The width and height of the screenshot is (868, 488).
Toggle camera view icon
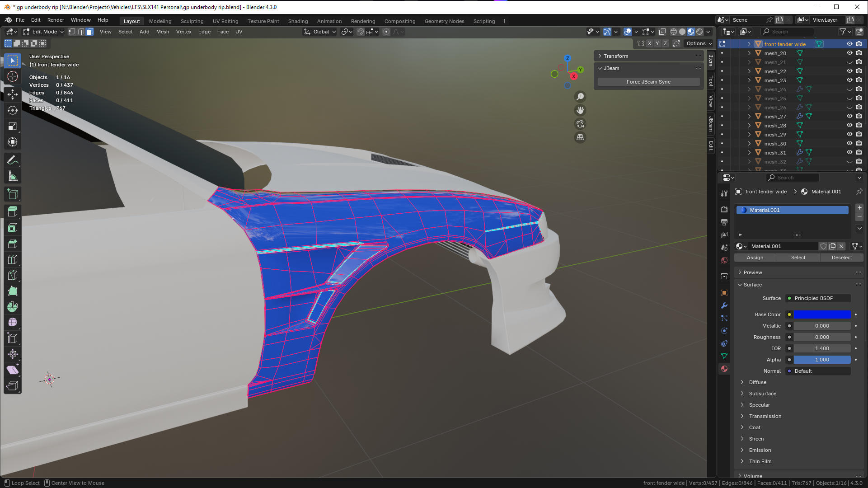coord(580,124)
